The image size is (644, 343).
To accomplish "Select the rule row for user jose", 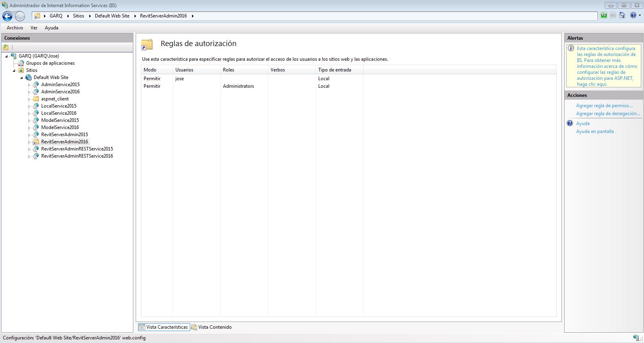I will point(179,79).
